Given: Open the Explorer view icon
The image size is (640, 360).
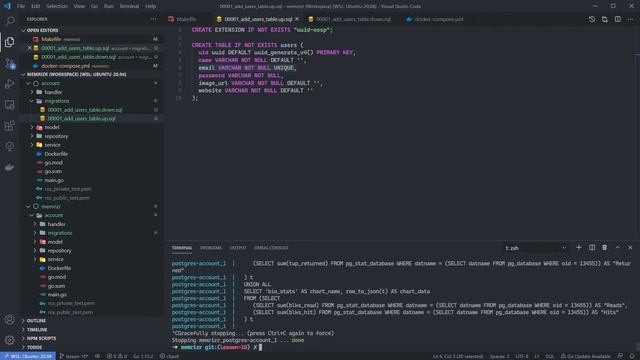Looking at the screenshot, I should coord(10,42).
